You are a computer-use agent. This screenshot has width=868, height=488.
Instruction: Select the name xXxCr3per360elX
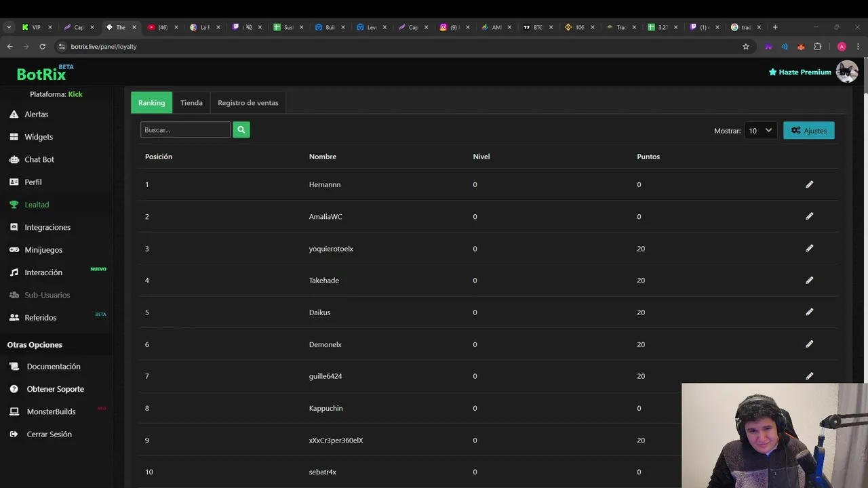[x=336, y=441]
